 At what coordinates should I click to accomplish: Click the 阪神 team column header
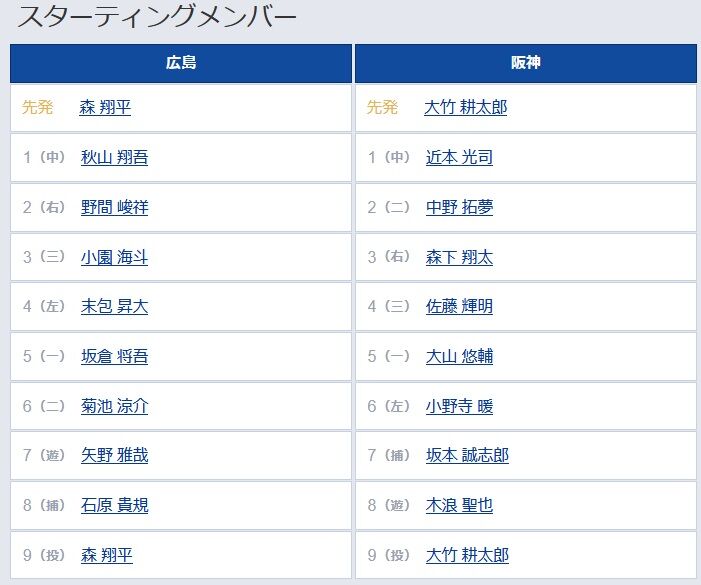pyautogui.click(x=526, y=63)
